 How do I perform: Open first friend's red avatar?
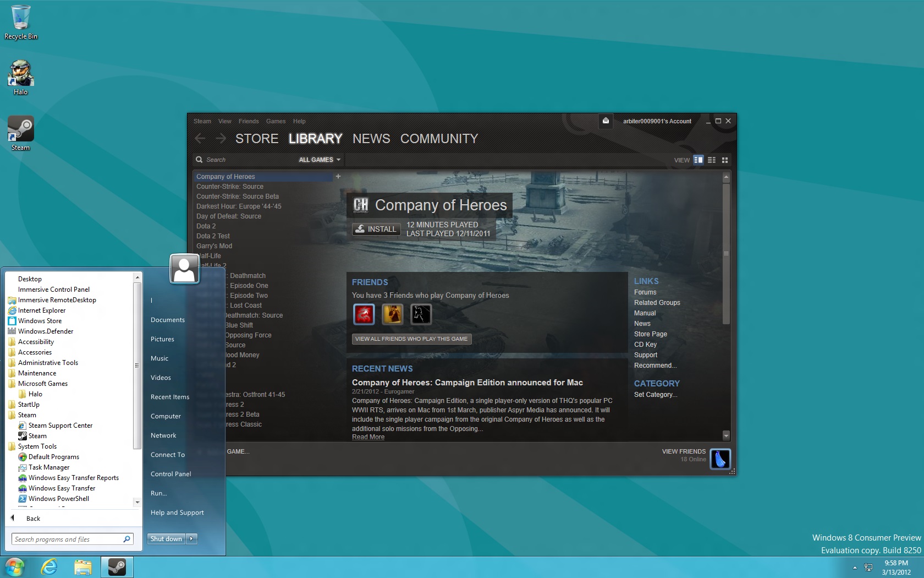tap(364, 314)
